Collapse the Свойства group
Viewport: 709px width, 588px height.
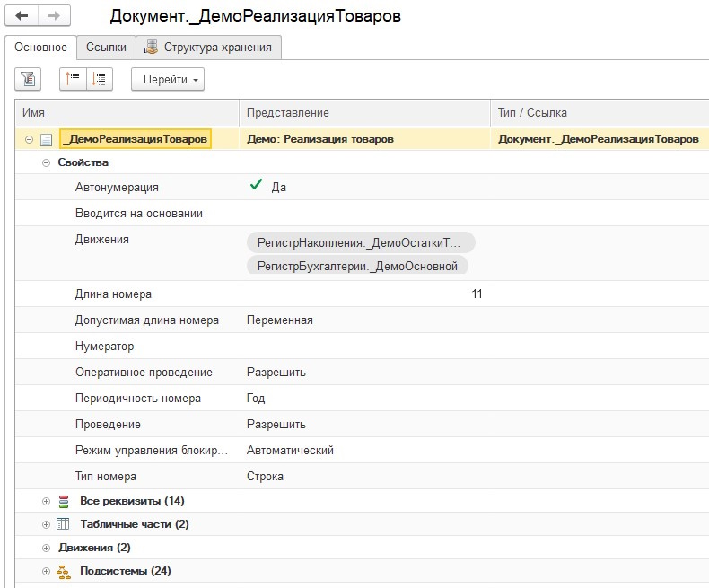tap(46, 162)
